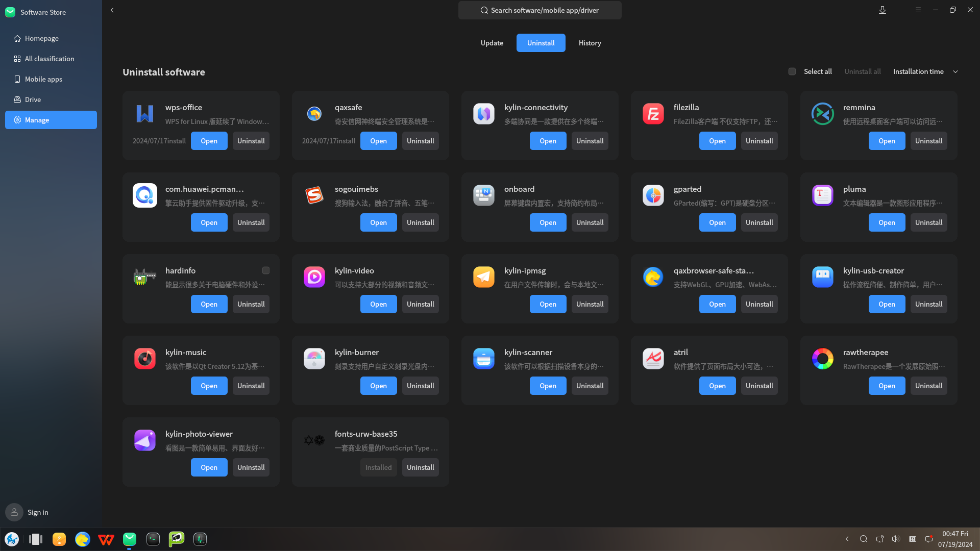Image resolution: width=980 pixels, height=551 pixels.
Task: Click the download manager icon in the title bar
Action: [882, 10]
